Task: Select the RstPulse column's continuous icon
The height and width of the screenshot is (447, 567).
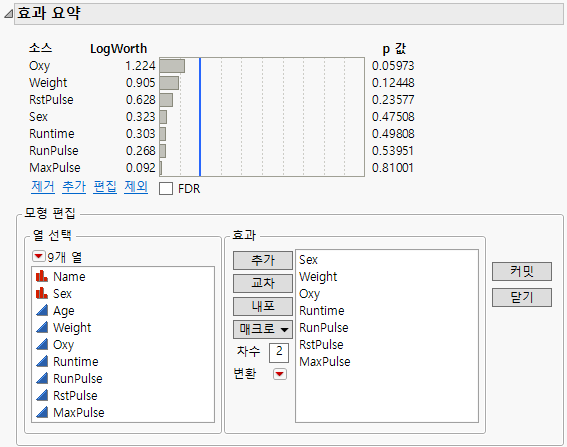Action: [x=42, y=395]
